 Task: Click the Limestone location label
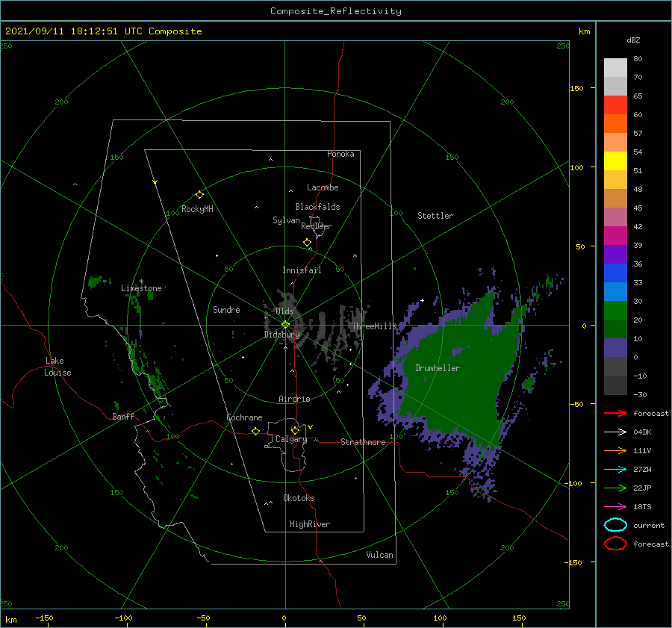[141, 288]
